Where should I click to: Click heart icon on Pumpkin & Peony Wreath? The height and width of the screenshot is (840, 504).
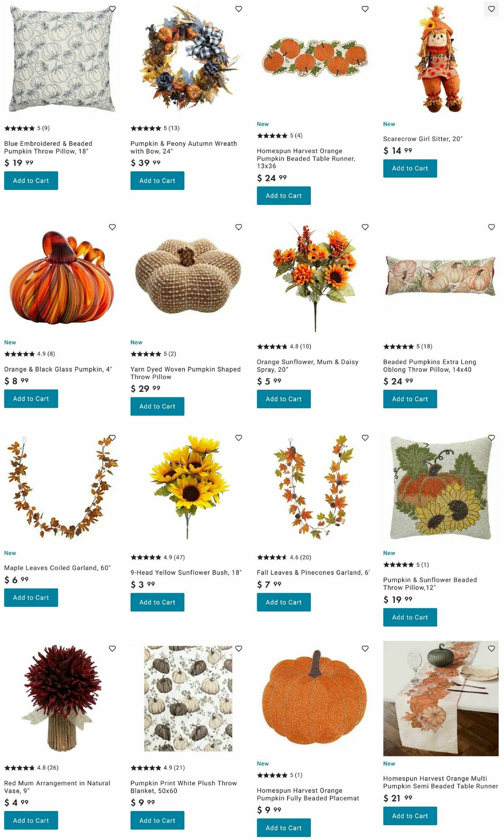tap(239, 9)
